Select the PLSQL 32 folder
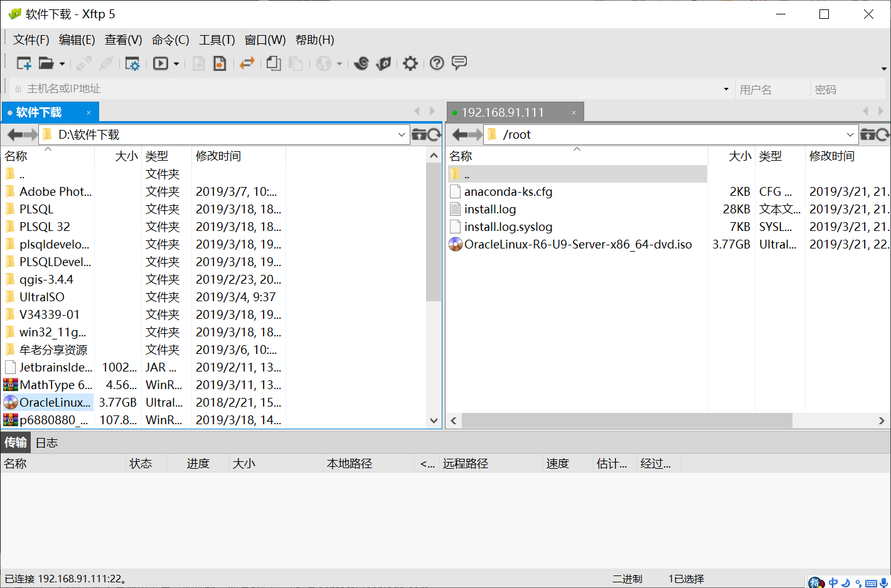891x588 pixels. coord(45,227)
